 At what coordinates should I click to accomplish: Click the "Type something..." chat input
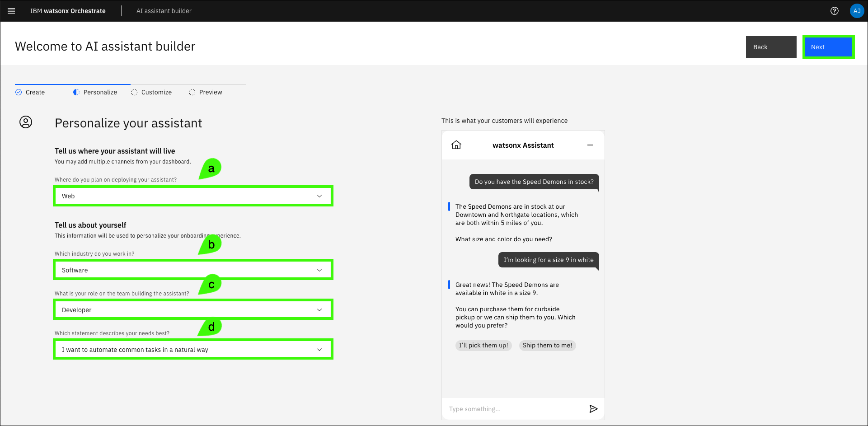point(515,409)
